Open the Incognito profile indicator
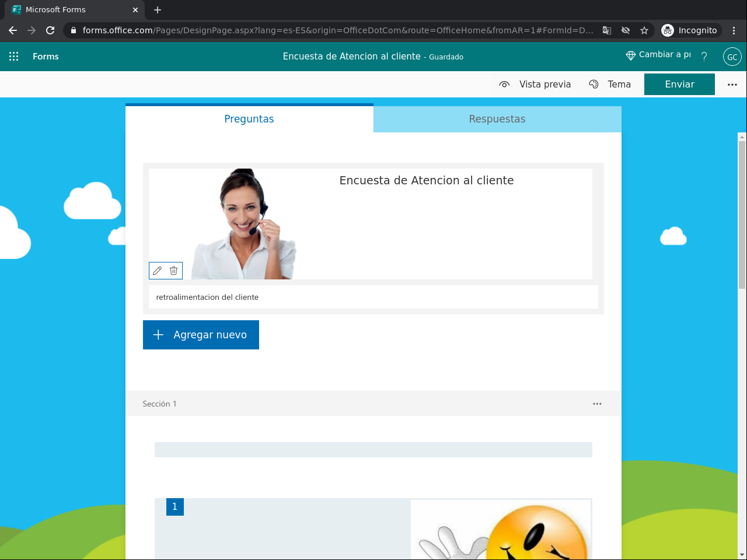This screenshot has height=560, width=747. coord(690,30)
